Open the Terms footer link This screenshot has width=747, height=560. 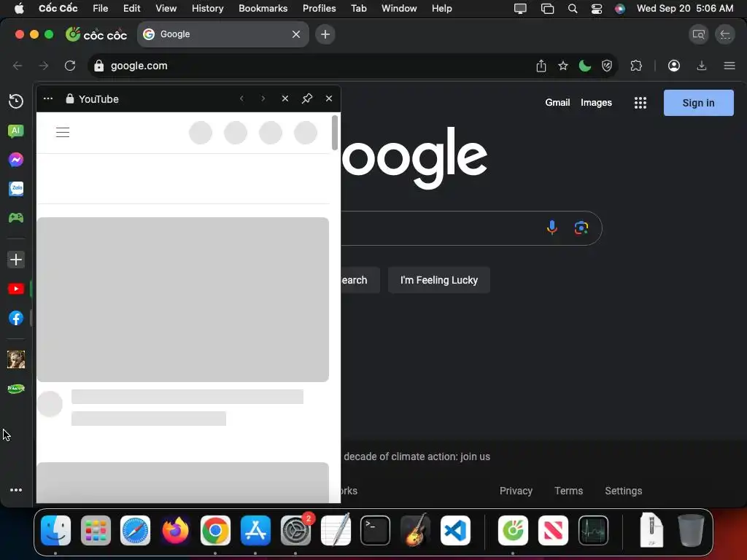(x=568, y=491)
